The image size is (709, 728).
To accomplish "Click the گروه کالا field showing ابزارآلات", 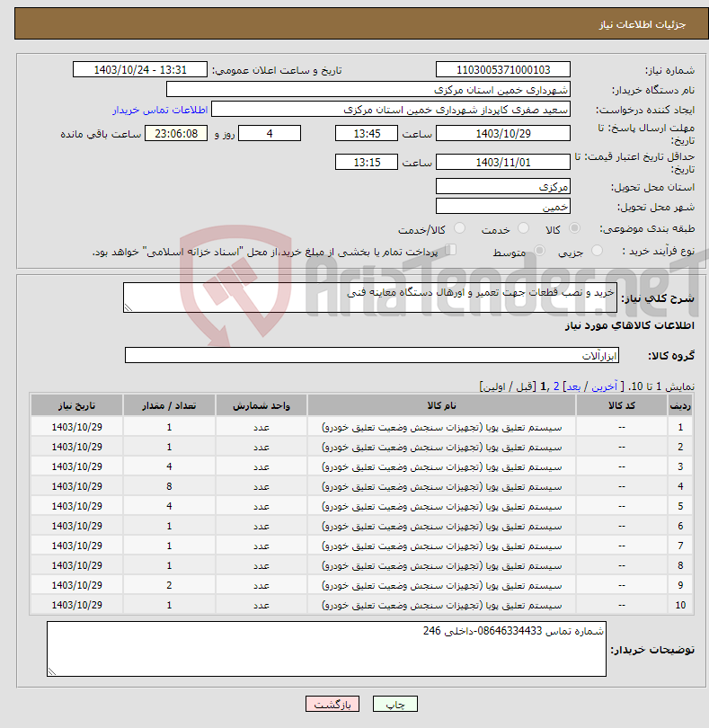I will coord(371,355).
